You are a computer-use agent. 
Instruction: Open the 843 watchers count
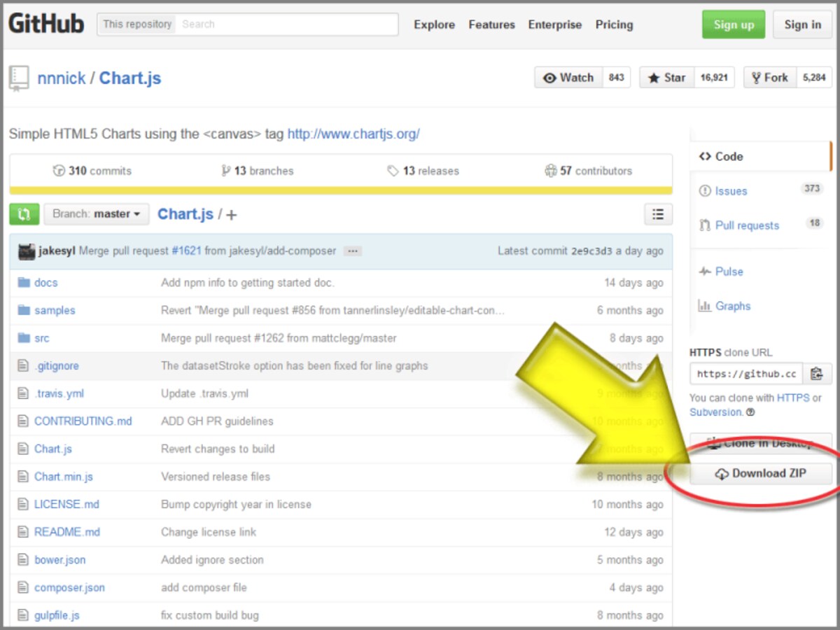(616, 78)
